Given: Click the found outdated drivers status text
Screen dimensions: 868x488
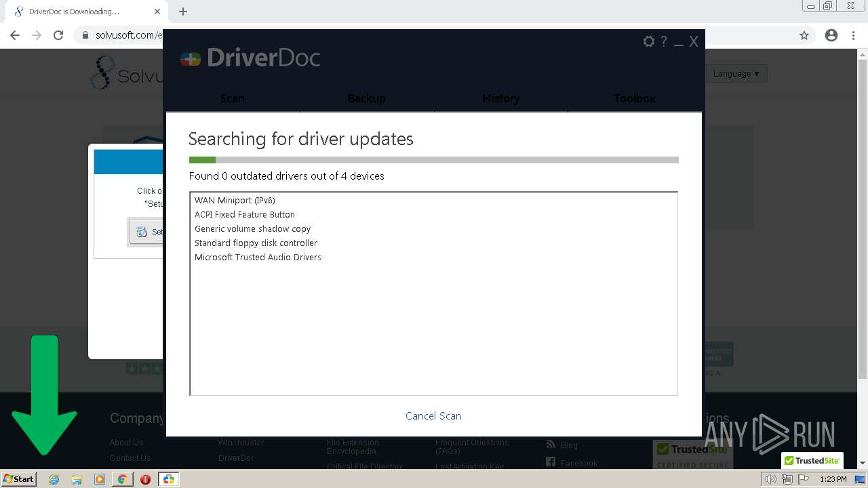Looking at the screenshot, I should pos(287,176).
